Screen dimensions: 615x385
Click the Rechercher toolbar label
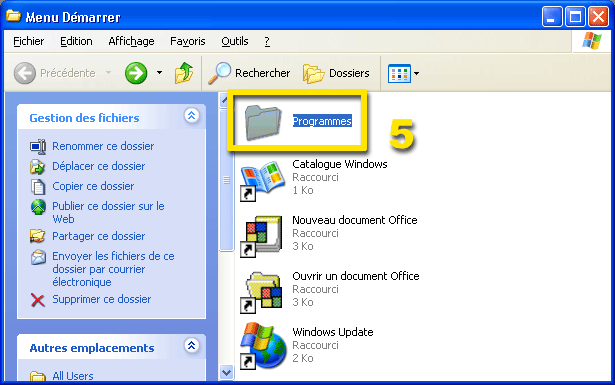coord(262,73)
